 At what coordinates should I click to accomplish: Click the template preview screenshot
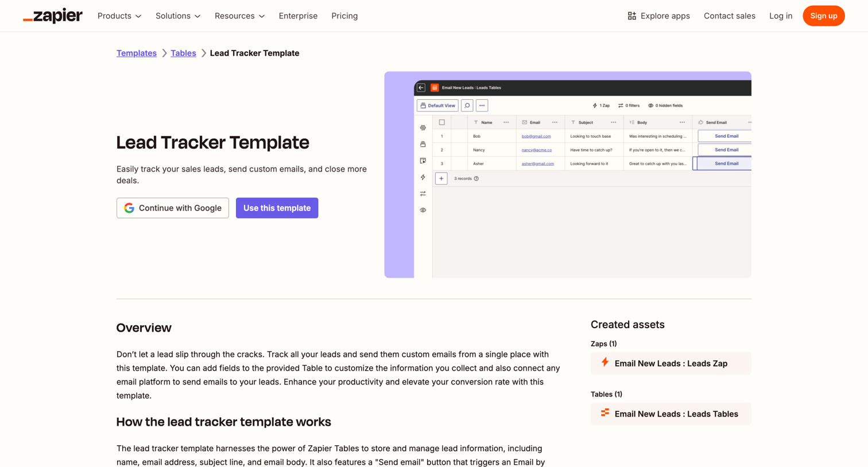[x=568, y=174]
